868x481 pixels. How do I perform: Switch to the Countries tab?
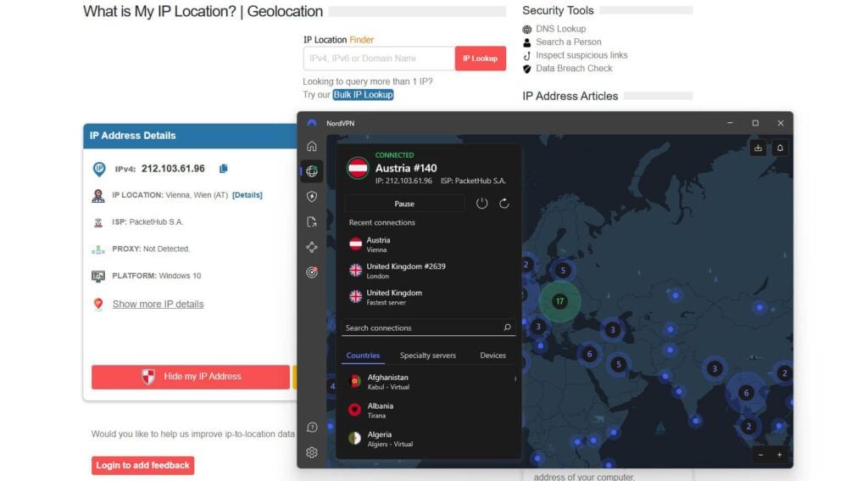pyautogui.click(x=363, y=355)
